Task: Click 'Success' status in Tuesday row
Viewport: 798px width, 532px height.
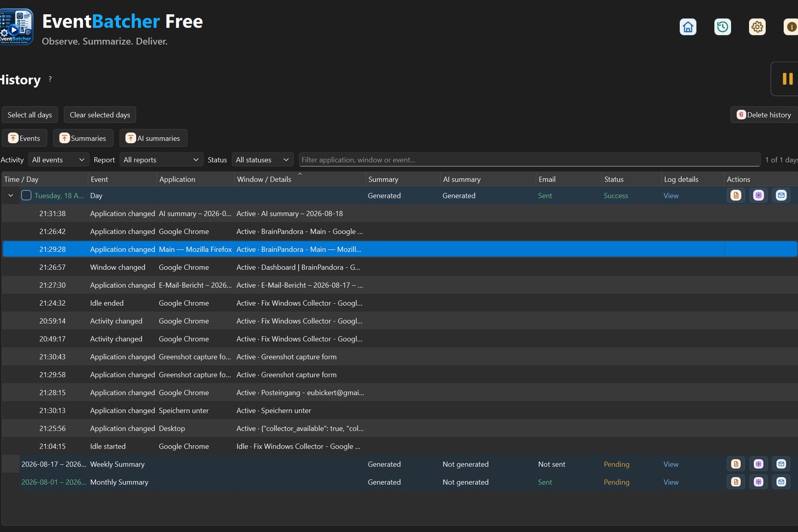Action: 616,196
